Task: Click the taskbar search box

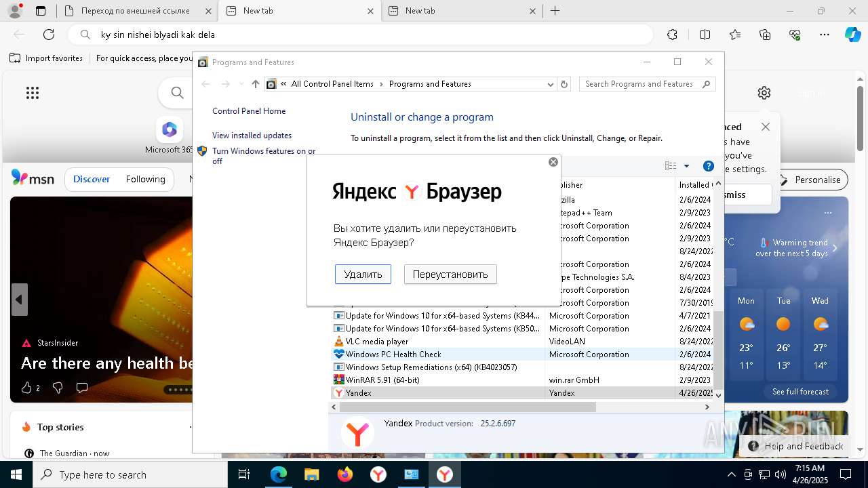Action: [x=130, y=474]
